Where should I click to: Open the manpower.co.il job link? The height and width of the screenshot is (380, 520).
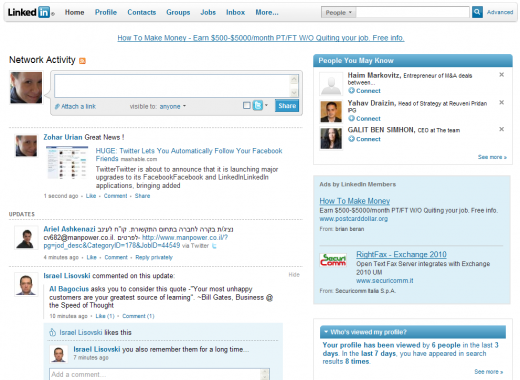(136, 242)
